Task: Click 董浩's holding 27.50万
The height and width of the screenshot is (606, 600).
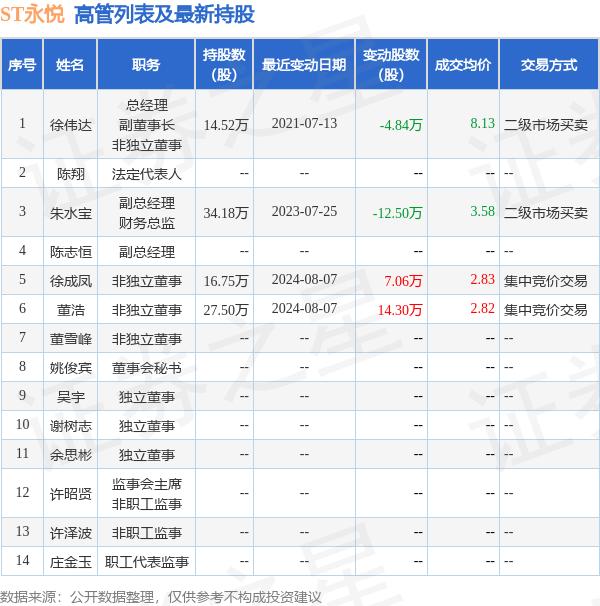Action: [226, 310]
